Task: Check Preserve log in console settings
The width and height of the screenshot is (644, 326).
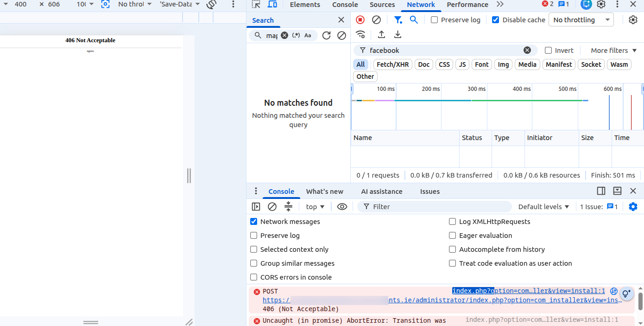Action: (x=253, y=236)
